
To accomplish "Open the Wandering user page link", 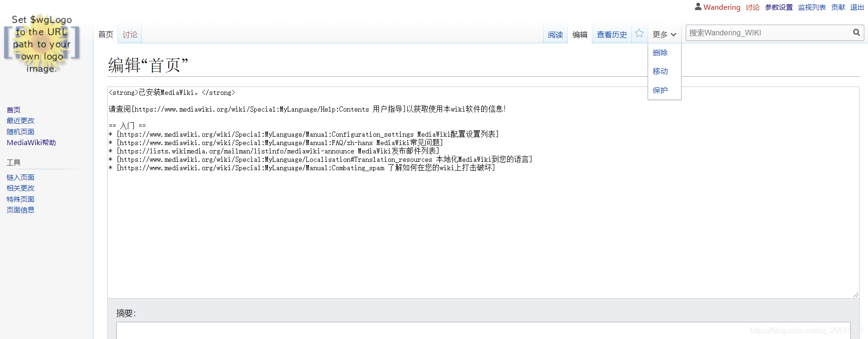I will pos(722,7).
